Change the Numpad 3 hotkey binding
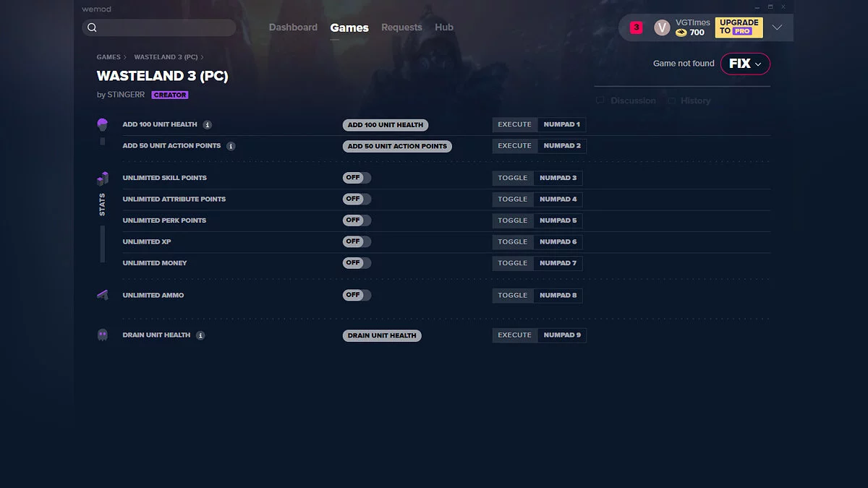The height and width of the screenshot is (488, 868). [558, 178]
